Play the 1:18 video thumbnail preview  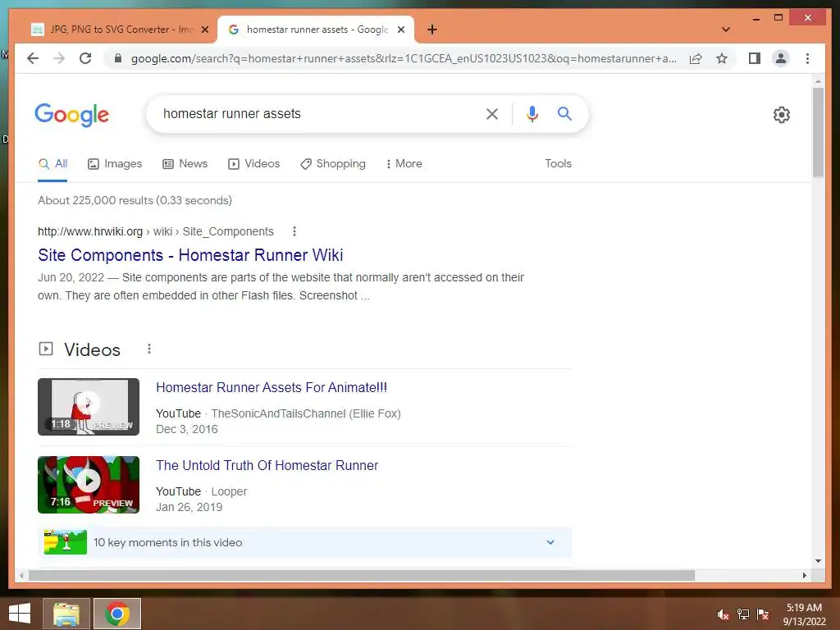pyautogui.click(x=89, y=407)
